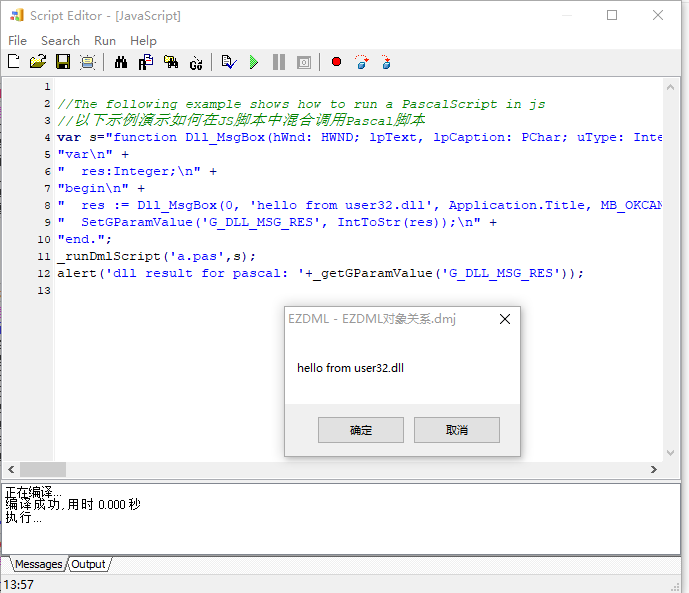Save the script with the floppy disk icon
This screenshot has height=593, width=689.
click(x=63, y=62)
